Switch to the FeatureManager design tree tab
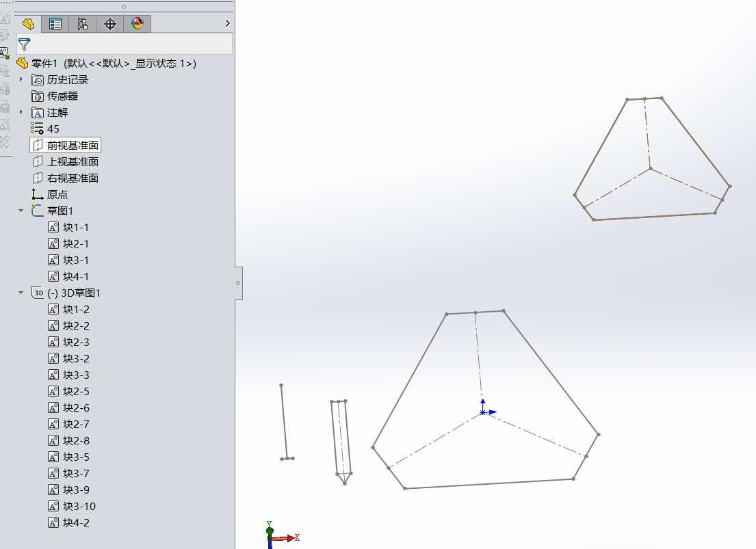The height and width of the screenshot is (549, 756). (28, 24)
